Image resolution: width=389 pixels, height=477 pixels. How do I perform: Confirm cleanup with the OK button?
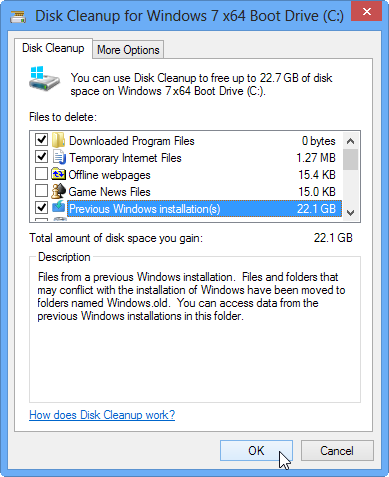coord(256,451)
